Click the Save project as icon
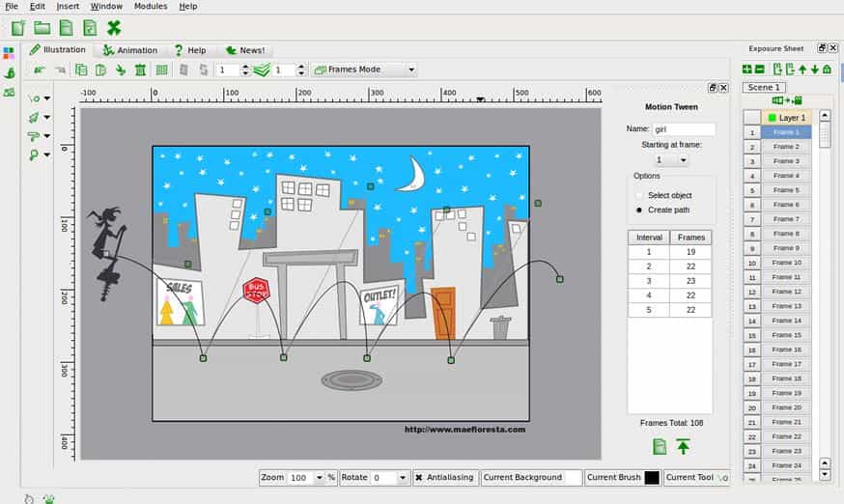This screenshot has height=504, width=844. pyautogui.click(x=90, y=27)
